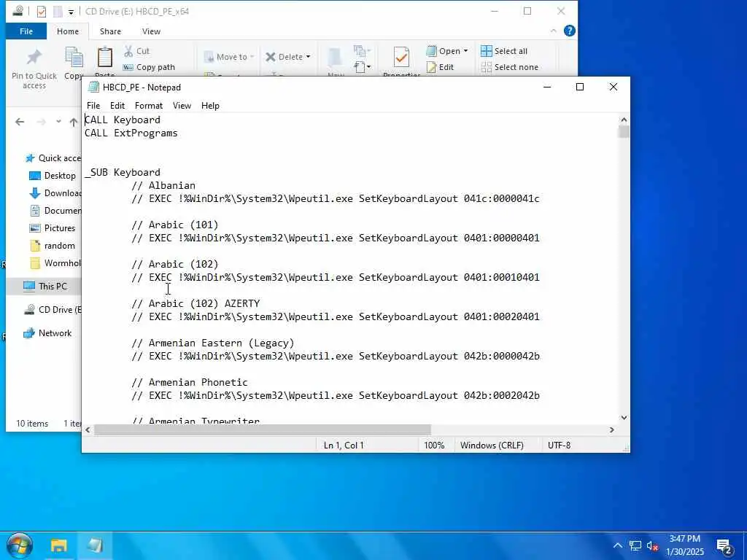747x560 pixels.
Task: Click the New folder icon in ribbon
Action: pos(335,58)
